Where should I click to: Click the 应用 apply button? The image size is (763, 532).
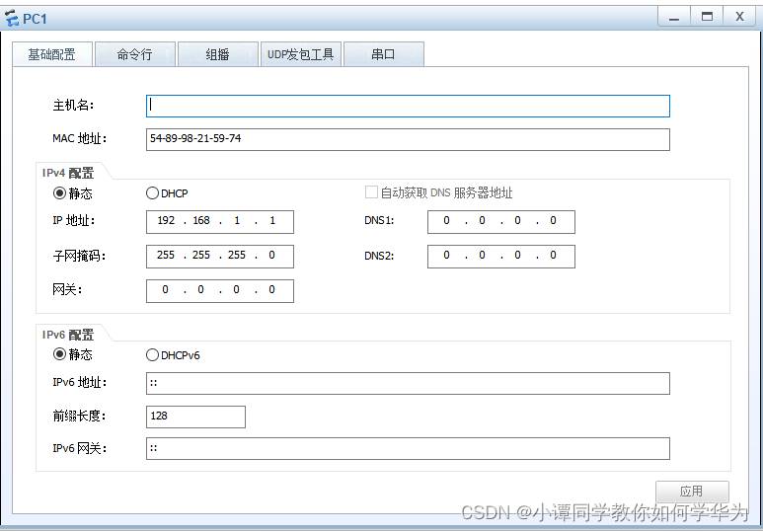pos(692,492)
